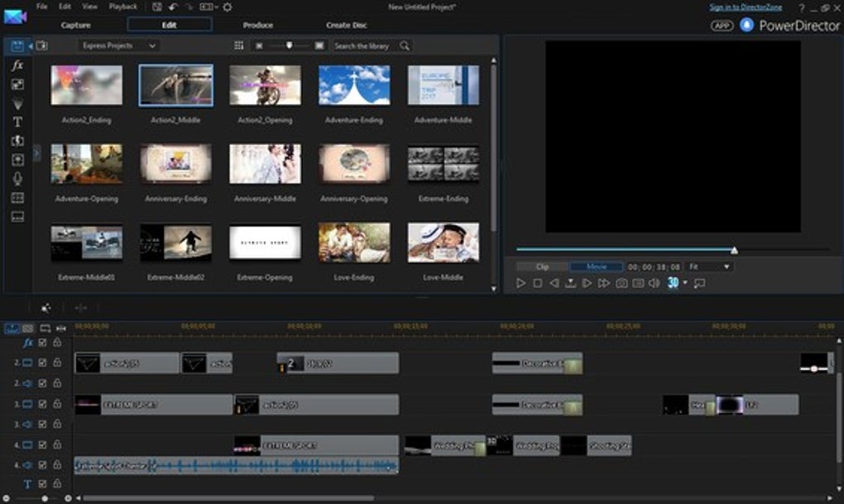Image resolution: width=844 pixels, height=504 pixels.
Task: Open the Effect Room (fx) sidebar icon
Action: pos(17,65)
